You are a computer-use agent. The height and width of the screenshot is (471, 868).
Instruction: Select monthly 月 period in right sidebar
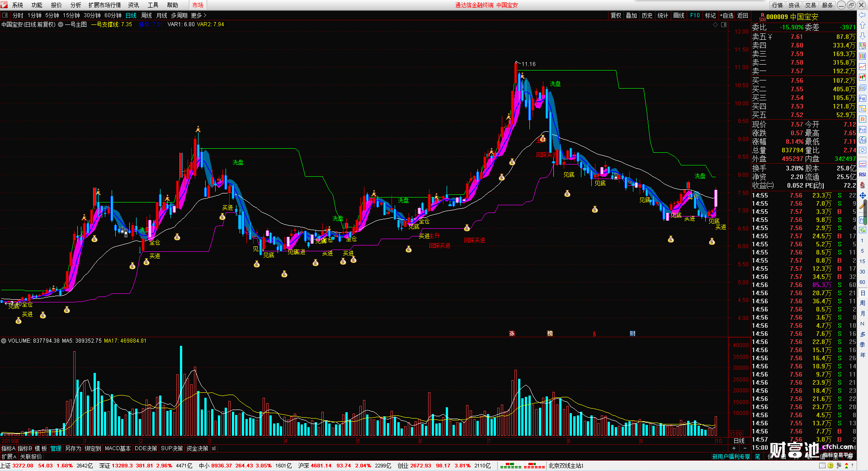pos(863,314)
